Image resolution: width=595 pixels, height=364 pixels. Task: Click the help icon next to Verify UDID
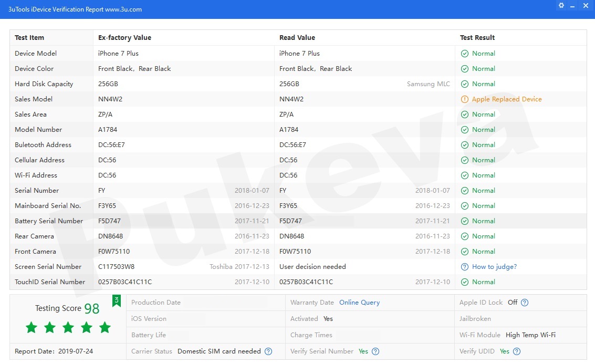coord(516,351)
